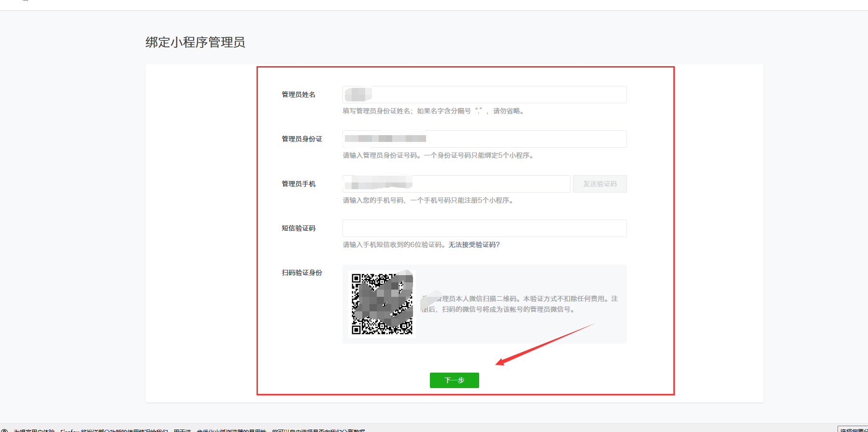Click the 扫码验证身份 label

[x=302, y=273]
